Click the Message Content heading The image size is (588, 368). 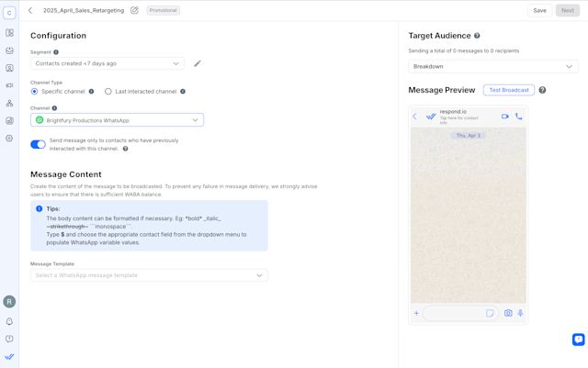click(66, 174)
